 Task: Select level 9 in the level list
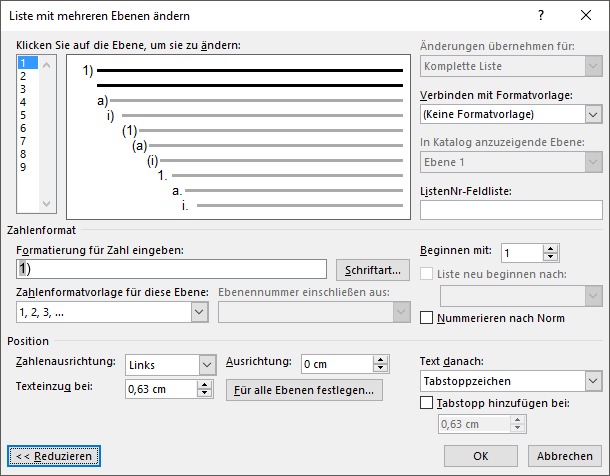coord(23,167)
